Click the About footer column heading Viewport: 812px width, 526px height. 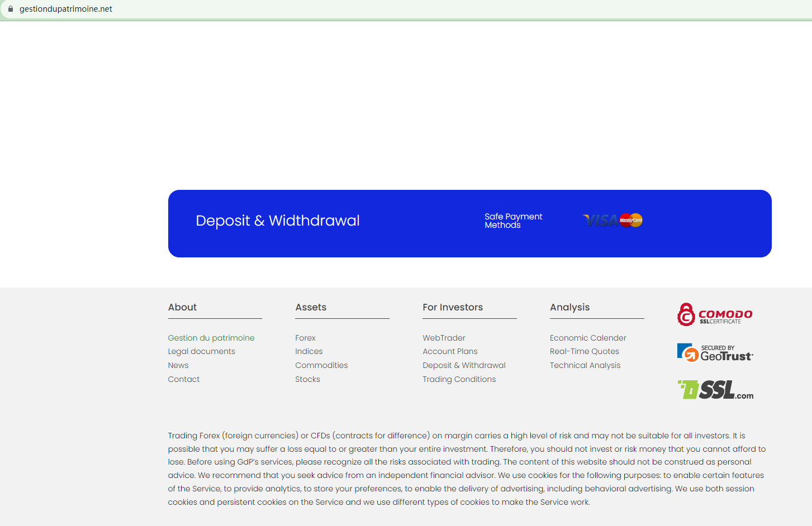pyautogui.click(x=183, y=307)
